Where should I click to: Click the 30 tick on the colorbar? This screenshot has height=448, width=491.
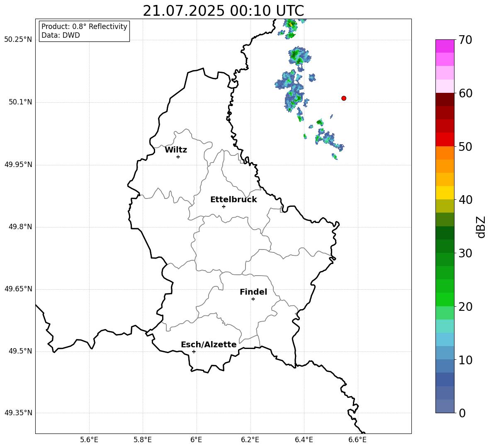pos(465,253)
